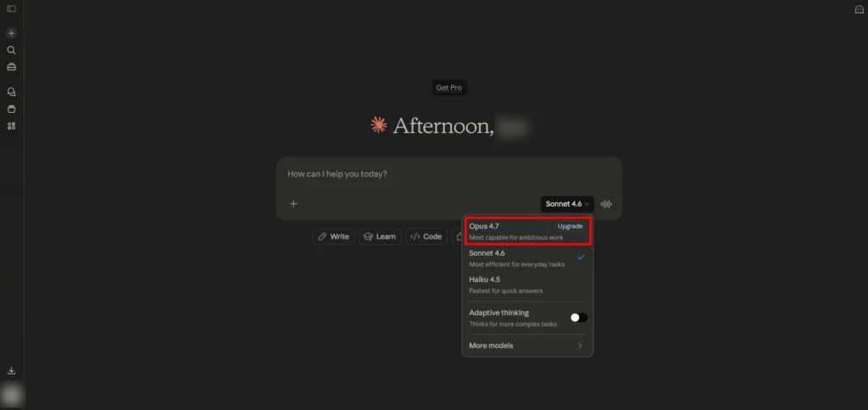Toggle the Adaptive thinking switch
Screen dimensions: 868x410
[579, 318]
